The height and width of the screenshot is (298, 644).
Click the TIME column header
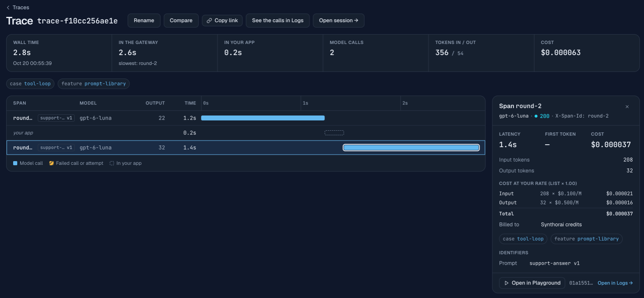190,103
